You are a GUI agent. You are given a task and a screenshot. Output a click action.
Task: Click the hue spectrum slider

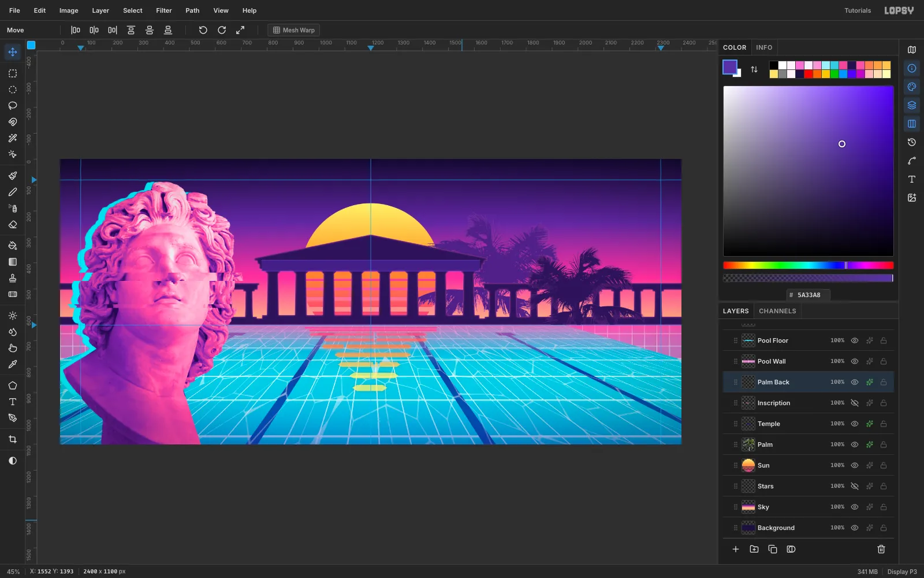808,265
